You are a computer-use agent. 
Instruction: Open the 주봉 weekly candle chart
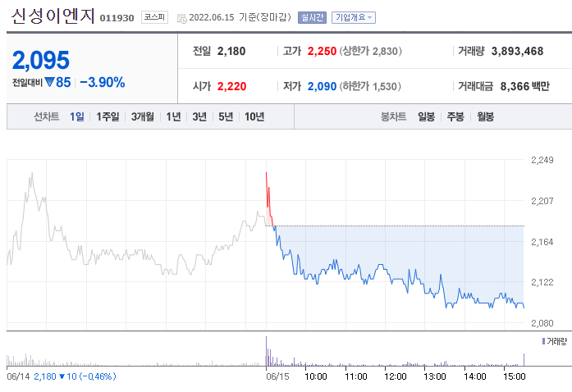[x=455, y=116]
